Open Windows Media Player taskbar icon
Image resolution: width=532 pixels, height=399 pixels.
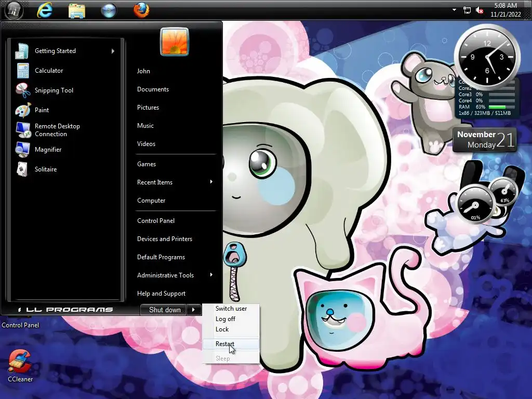pyautogui.click(x=109, y=10)
